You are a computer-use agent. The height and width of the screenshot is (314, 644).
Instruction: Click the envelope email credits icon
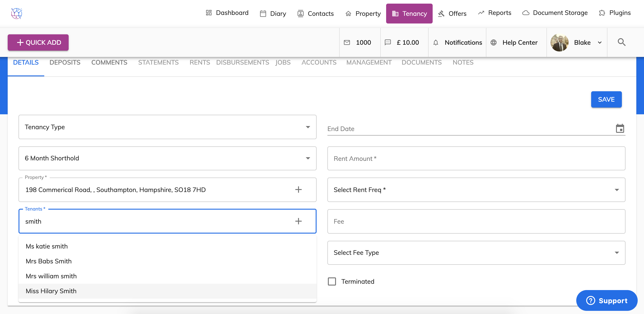(347, 42)
